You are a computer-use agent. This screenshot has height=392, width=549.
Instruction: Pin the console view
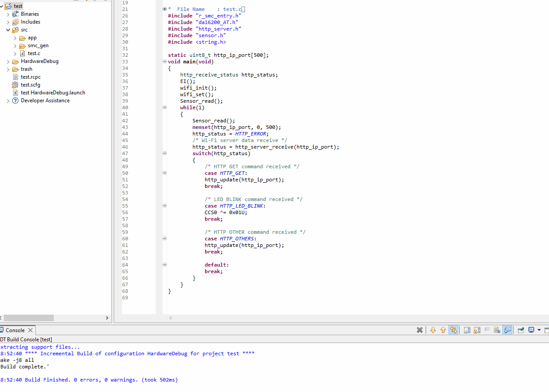521,330
